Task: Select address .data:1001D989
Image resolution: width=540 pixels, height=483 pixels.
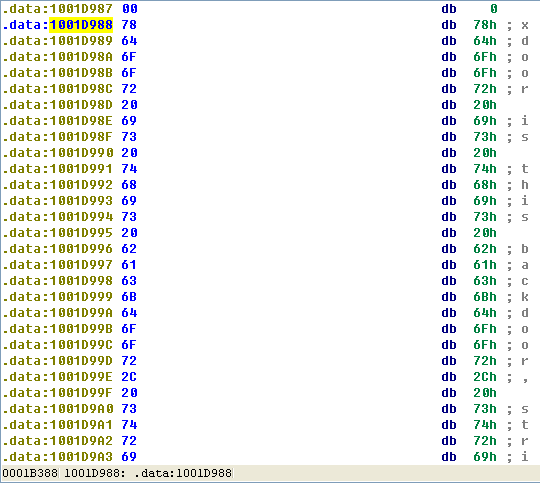Action: click(x=58, y=41)
